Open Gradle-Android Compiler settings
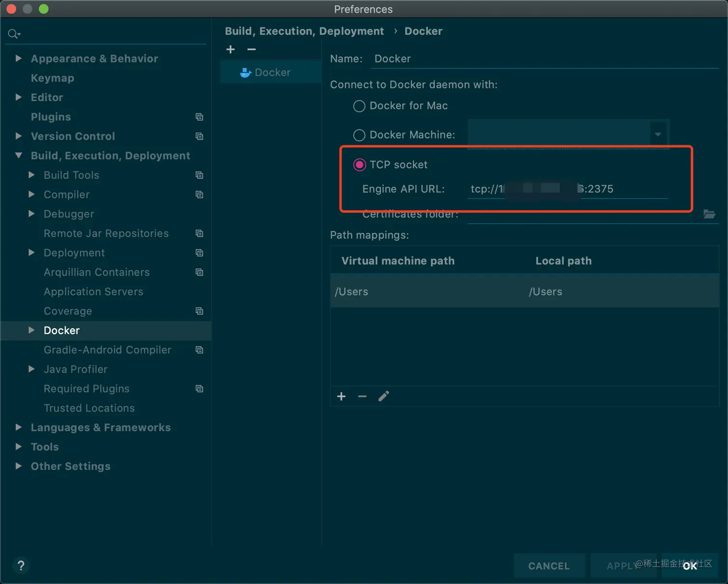This screenshot has height=584, width=728. tap(107, 350)
